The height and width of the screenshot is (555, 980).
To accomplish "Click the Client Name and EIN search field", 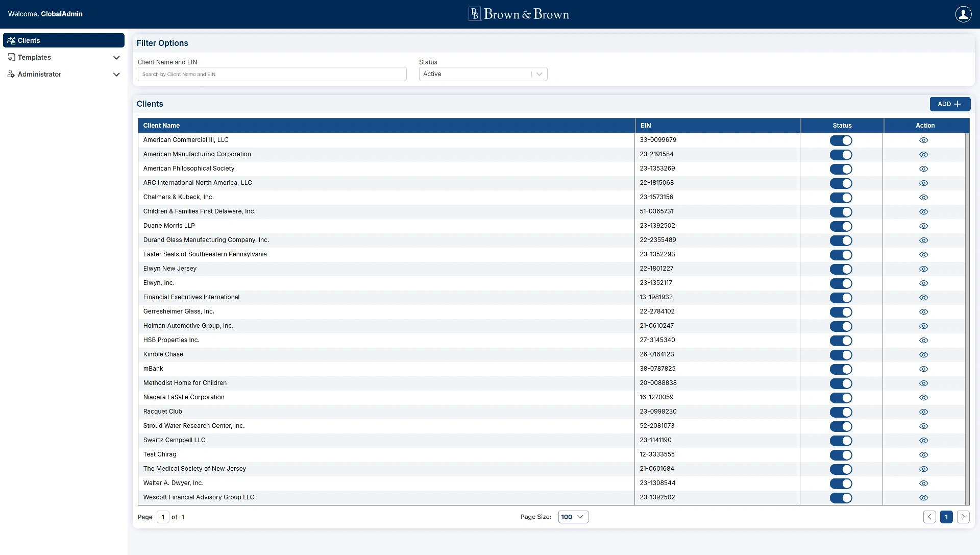I will click(272, 75).
